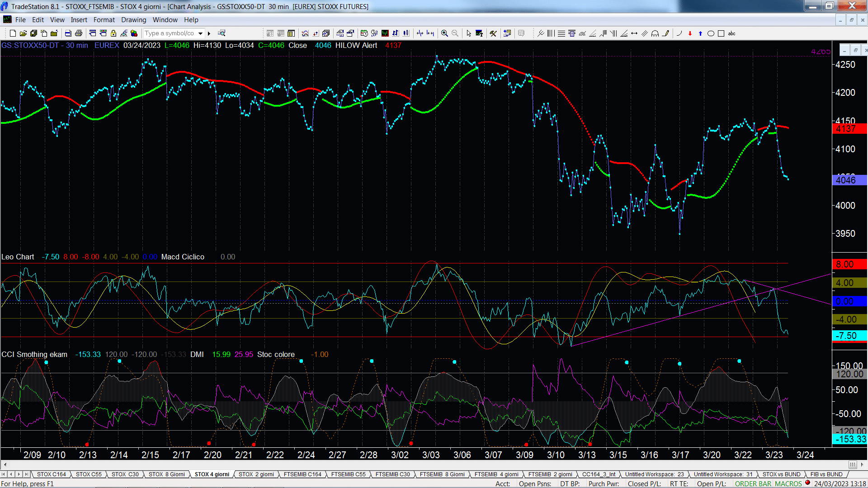Select the red down arrow drawing tool

pos(690,33)
